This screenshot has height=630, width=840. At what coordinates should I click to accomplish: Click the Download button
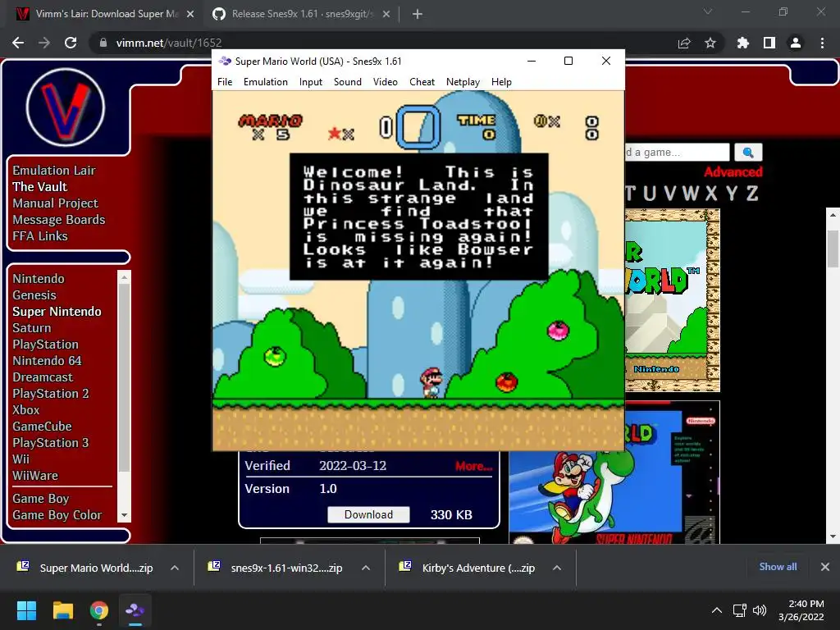368,515
